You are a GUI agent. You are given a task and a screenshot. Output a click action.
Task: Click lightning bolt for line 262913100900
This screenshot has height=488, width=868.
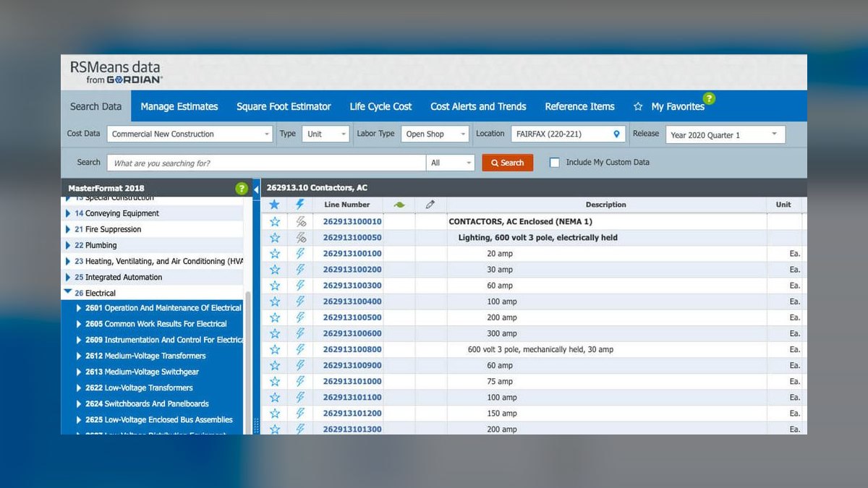click(301, 365)
